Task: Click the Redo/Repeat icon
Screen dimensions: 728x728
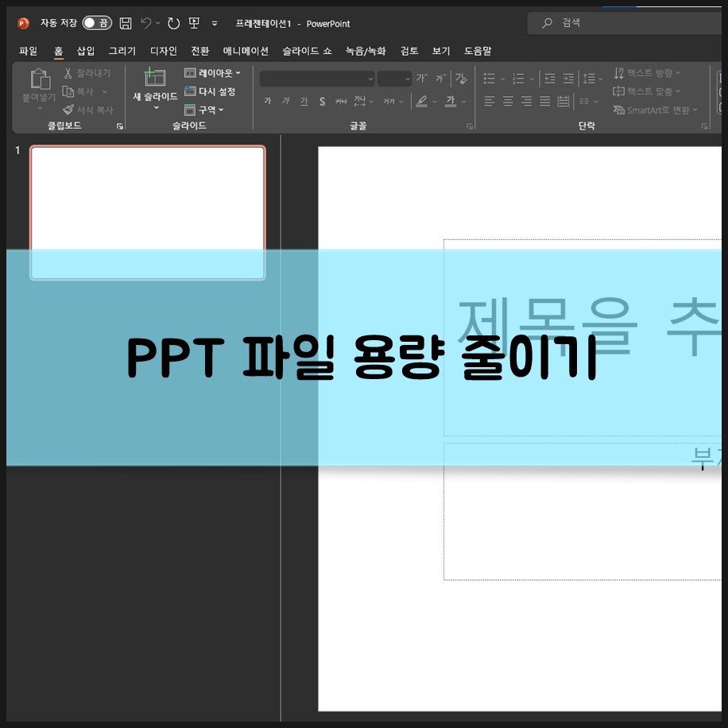Action: pos(173,23)
